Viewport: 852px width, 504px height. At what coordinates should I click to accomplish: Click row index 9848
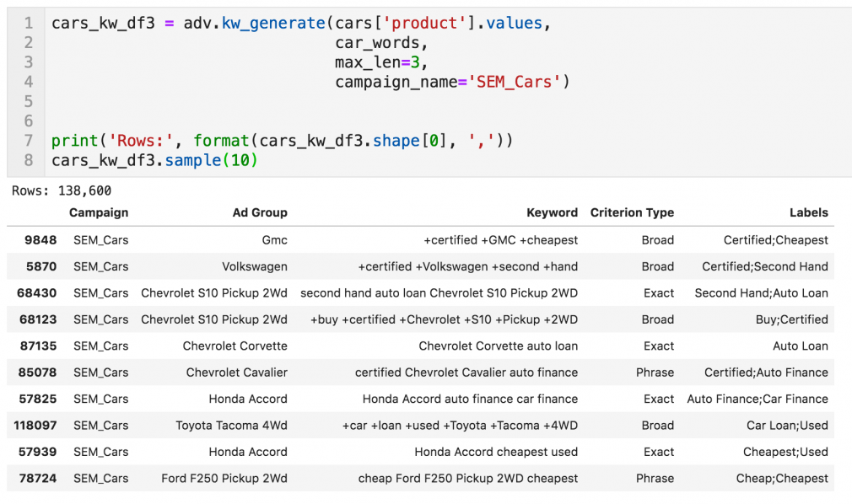40,240
